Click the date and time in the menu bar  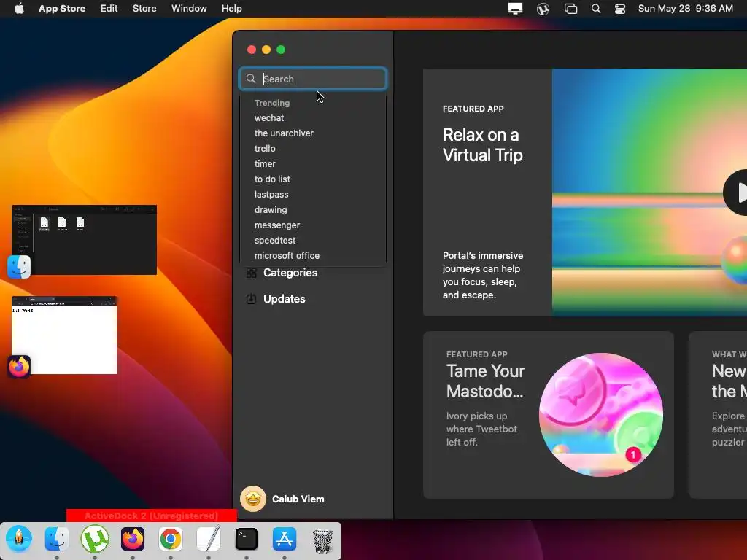pos(686,8)
